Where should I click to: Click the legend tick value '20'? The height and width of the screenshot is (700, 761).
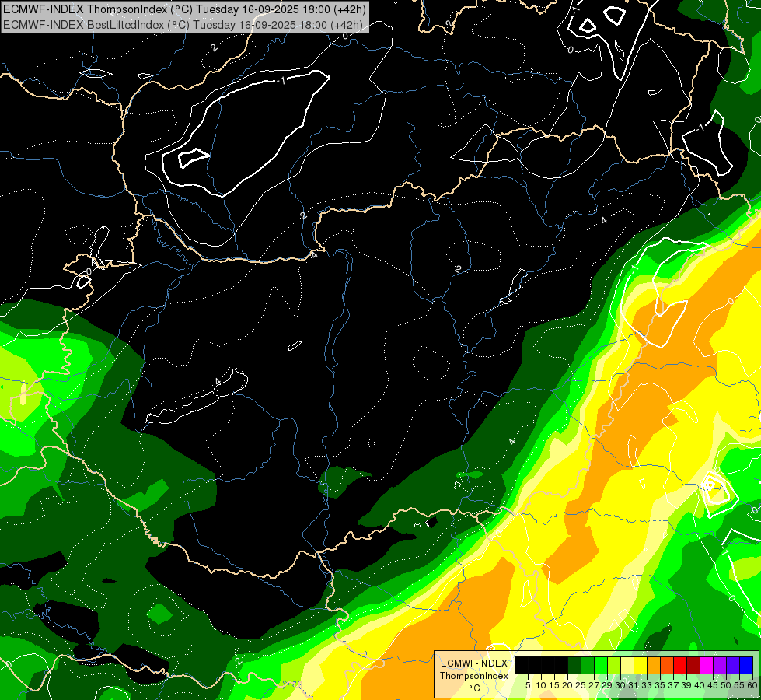click(568, 685)
